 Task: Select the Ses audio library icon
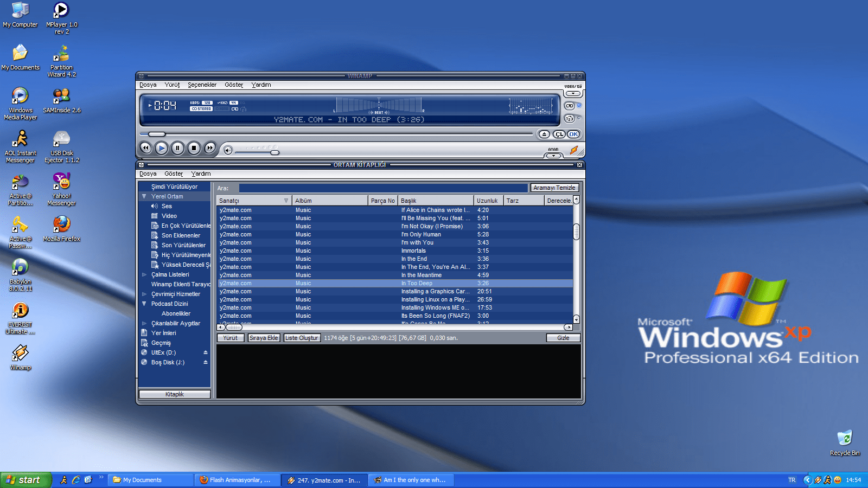[155, 206]
